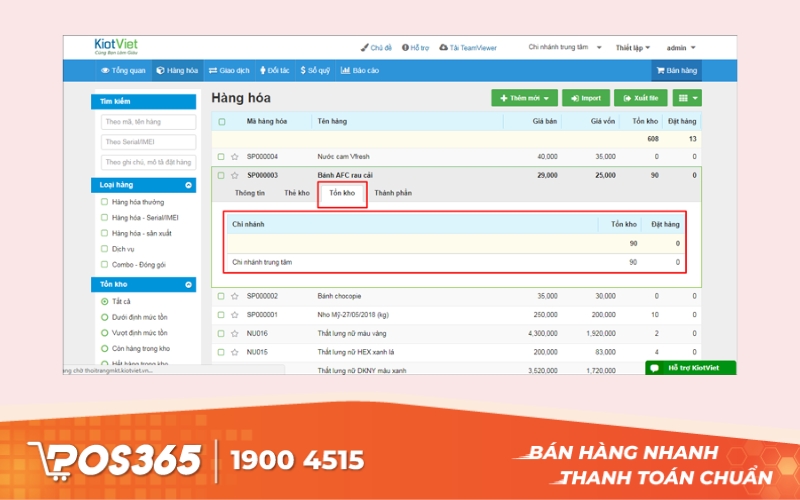Image resolution: width=800 pixels, height=500 pixels.
Task: Click the Theo mã, tên hàng search field
Action: (x=148, y=121)
